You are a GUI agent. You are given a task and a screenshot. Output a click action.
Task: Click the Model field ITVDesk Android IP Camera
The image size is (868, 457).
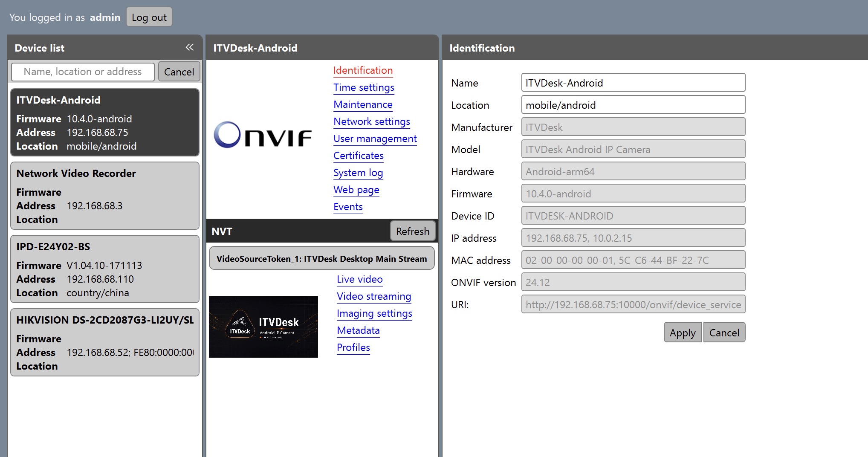coord(633,149)
